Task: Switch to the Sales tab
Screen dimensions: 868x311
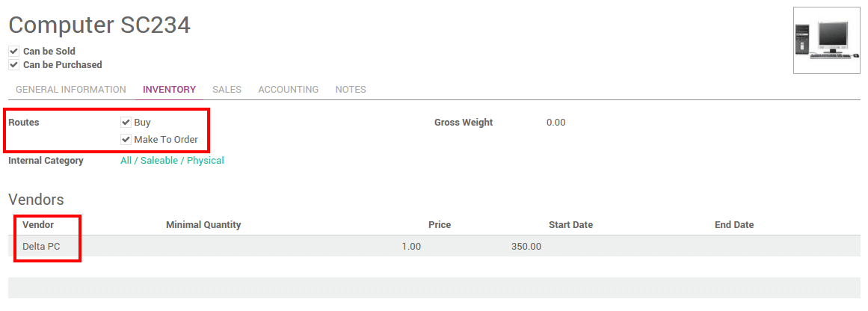Action: pyautogui.click(x=227, y=90)
